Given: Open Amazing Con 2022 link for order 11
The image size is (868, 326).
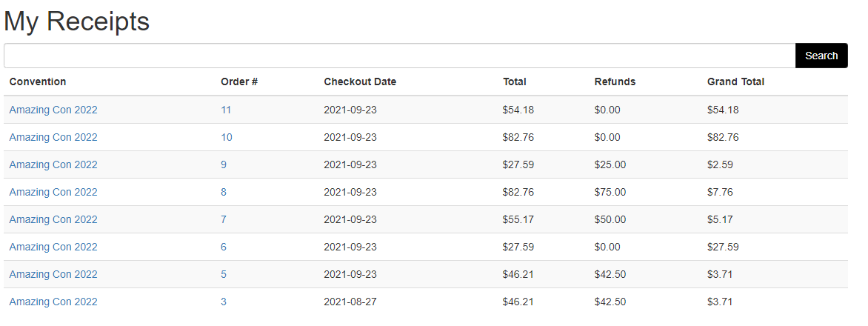Looking at the screenshot, I should point(53,110).
